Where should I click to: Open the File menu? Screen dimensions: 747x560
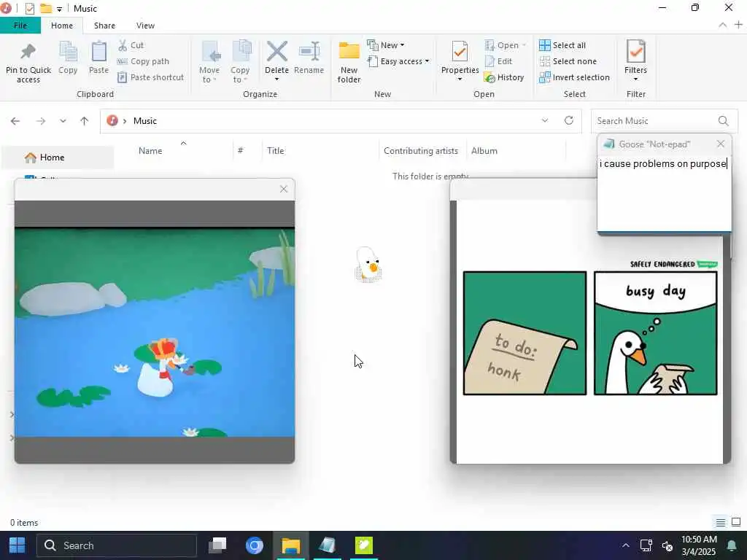coord(20,26)
